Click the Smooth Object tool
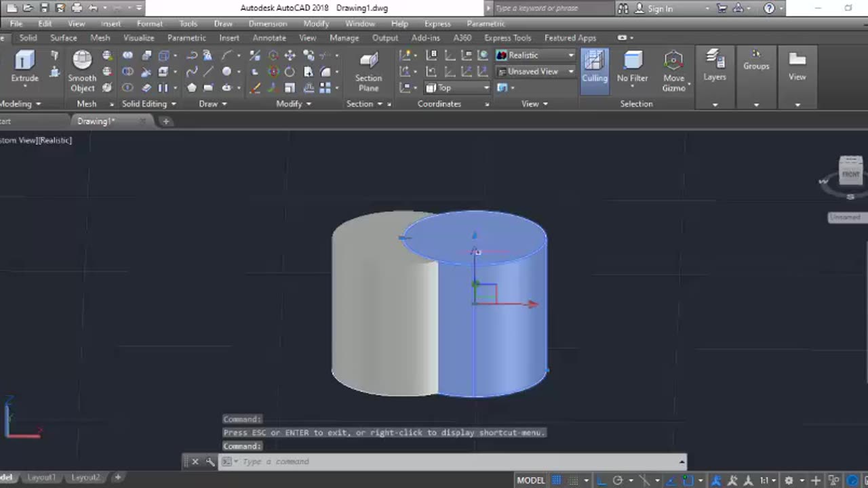This screenshot has height=488, width=868. pos(82,71)
